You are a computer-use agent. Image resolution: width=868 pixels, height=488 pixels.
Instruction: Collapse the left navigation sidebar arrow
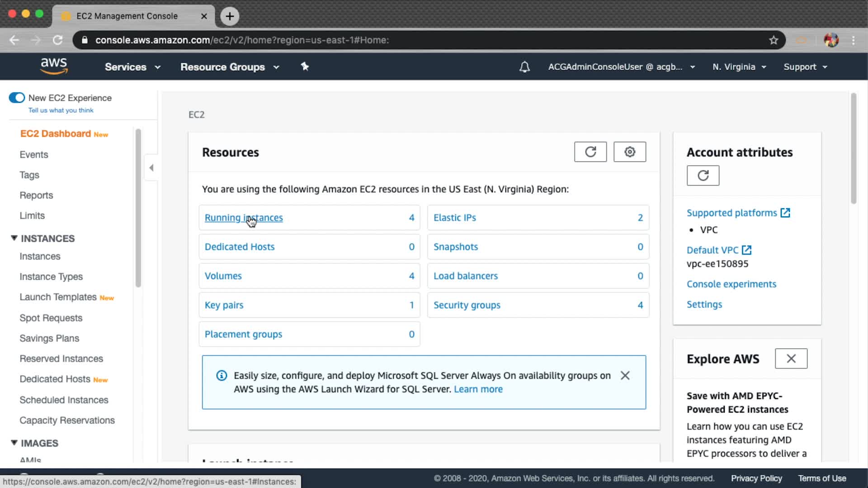click(151, 168)
